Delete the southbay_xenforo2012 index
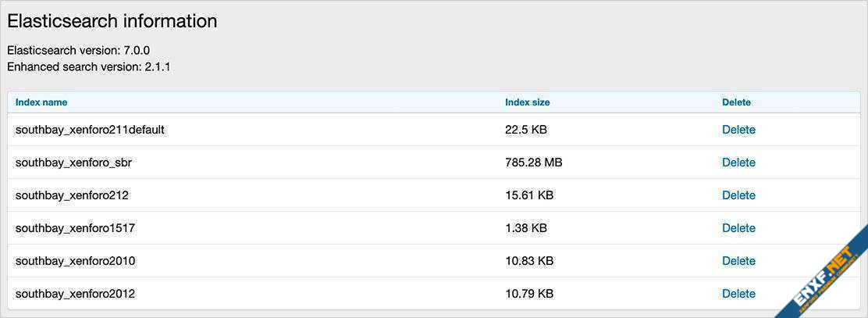Viewport: 868px width, 318px height. [738, 294]
